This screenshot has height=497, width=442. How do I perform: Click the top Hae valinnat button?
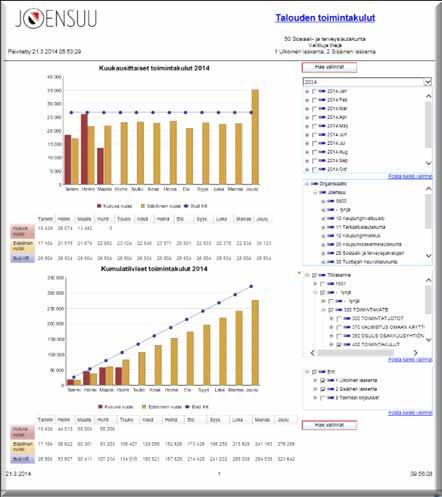[329, 67]
